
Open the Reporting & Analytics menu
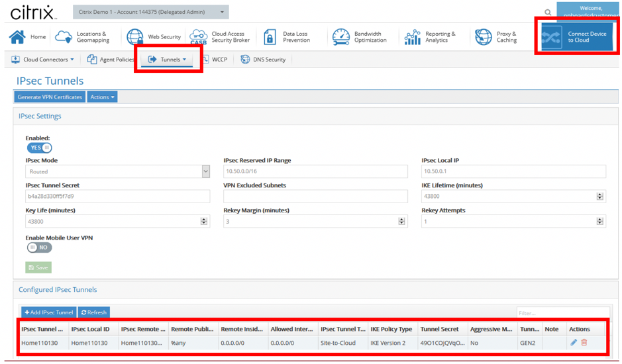(430, 37)
